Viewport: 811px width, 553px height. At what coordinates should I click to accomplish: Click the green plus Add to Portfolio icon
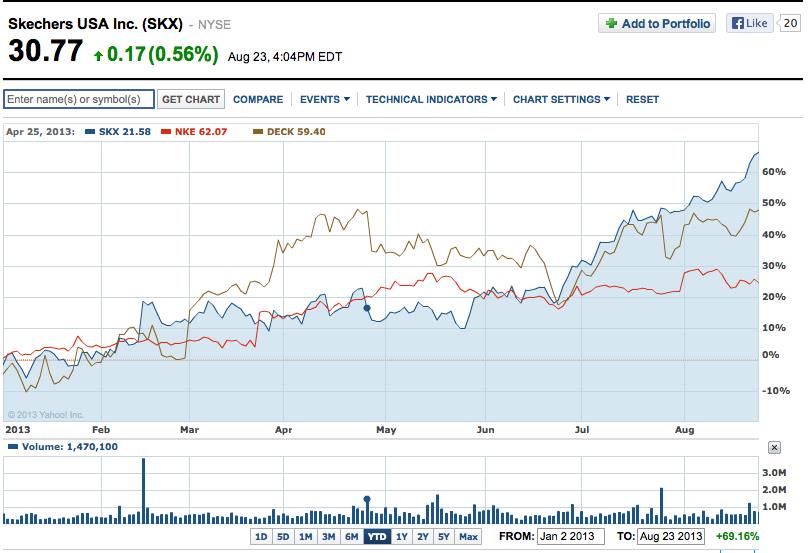point(611,23)
